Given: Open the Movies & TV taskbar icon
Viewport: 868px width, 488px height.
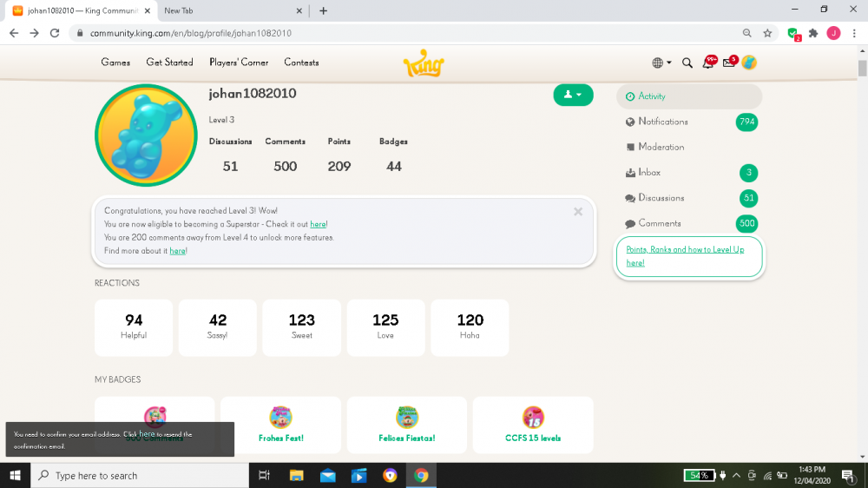Looking at the screenshot, I should (x=358, y=475).
